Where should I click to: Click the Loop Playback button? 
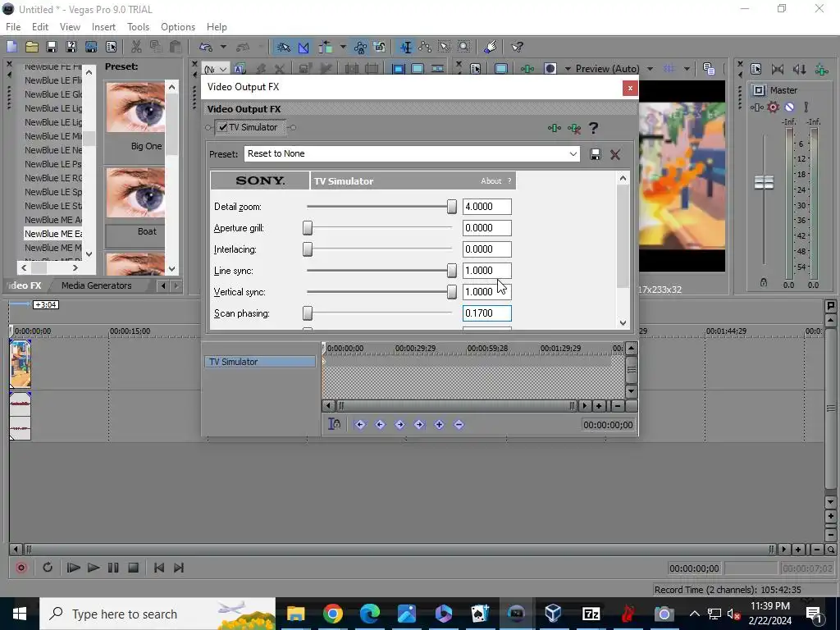(x=47, y=568)
